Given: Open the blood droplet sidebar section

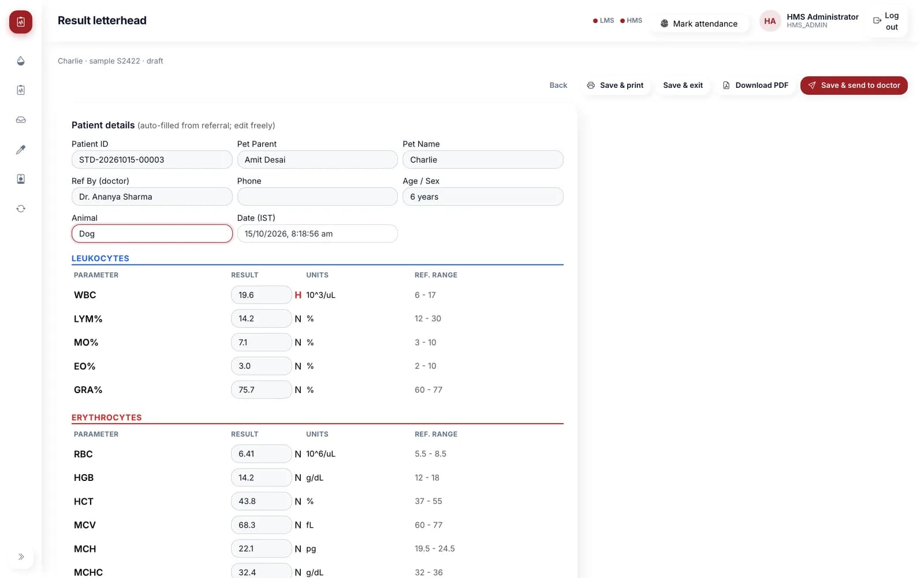Looking at the screenshot, I should pyautogui.click(x=21, y=61).
